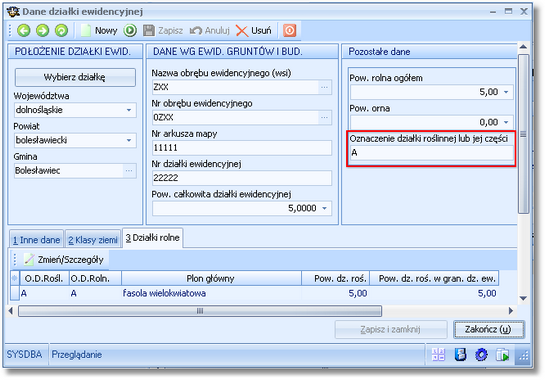The image size is (545, 380).
Task: Click the Zakończ (u) button
Action: click(x=489, y=329)
